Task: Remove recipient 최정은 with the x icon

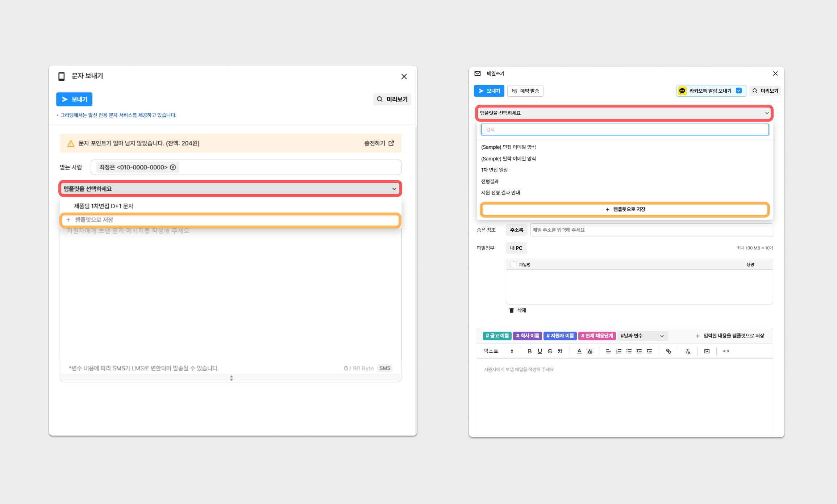Action: coord(173,167)
